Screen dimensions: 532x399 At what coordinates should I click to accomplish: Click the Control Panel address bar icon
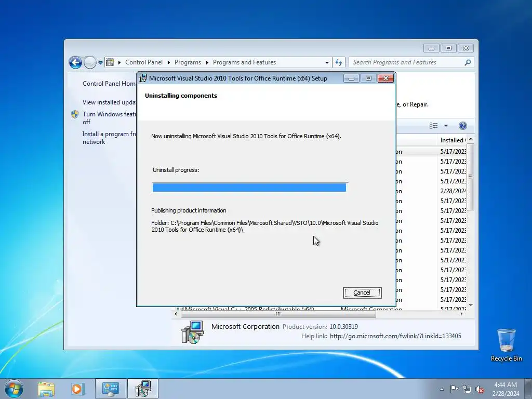pyautogui.click(x=110, y=62)
